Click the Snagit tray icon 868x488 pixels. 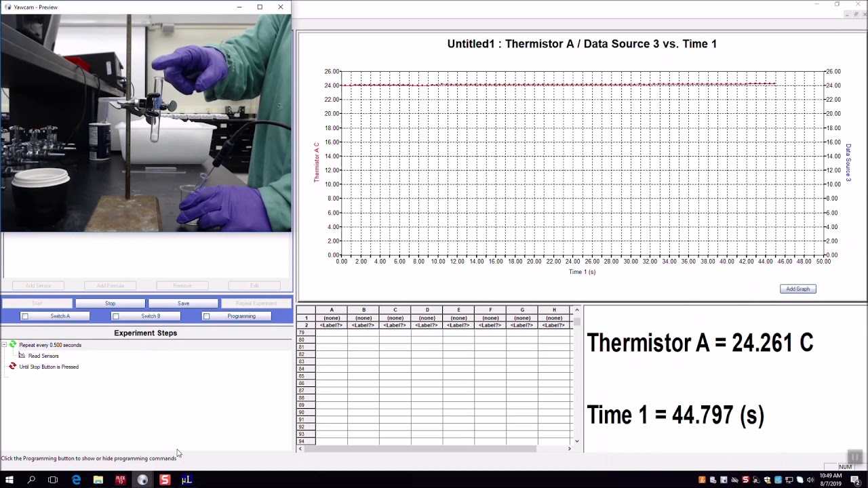[x=745, y=480]
